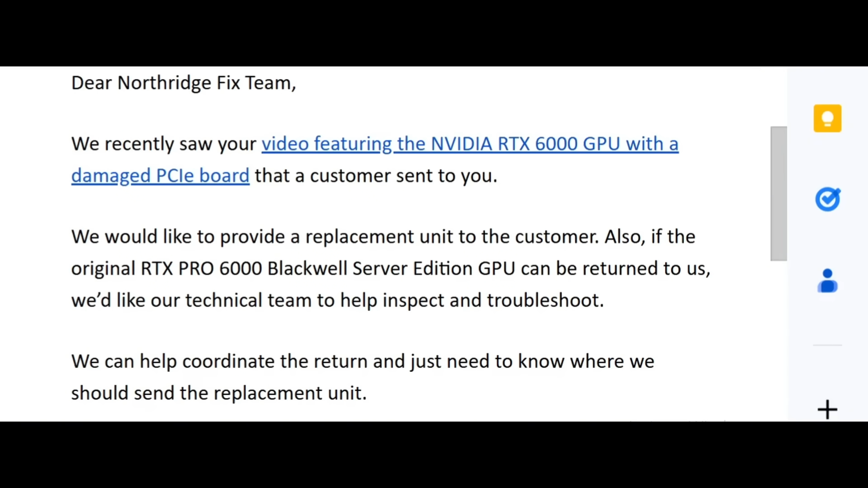Select the yellow lightbulb notes icon
Screen dimensions: 868x488
[x=827, y=118]
